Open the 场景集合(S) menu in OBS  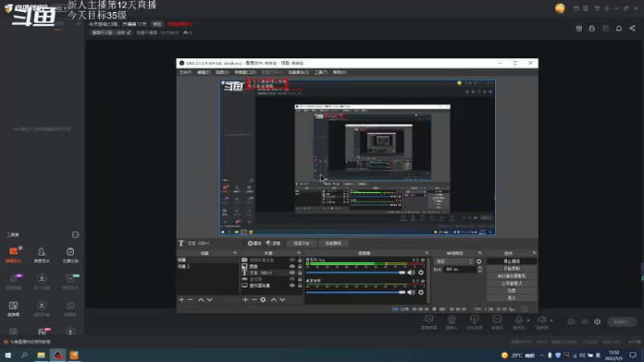(298, 72)
